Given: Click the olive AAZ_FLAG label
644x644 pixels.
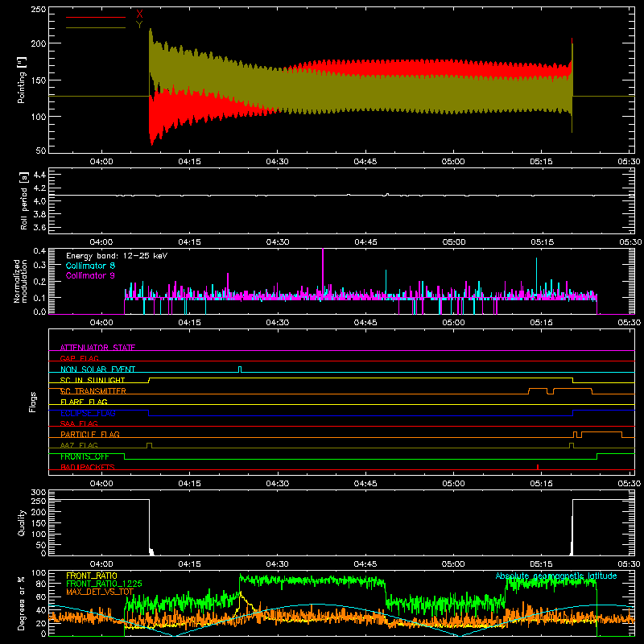Looking at the screenshot, I should (x=79, y=445).
